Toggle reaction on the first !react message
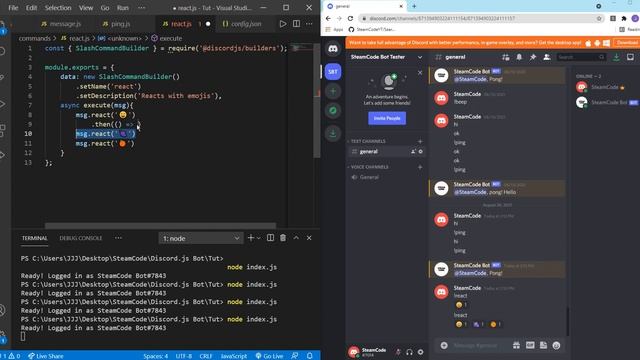The height and width of the screenshot is (360, 640). [x=461, y=305]
